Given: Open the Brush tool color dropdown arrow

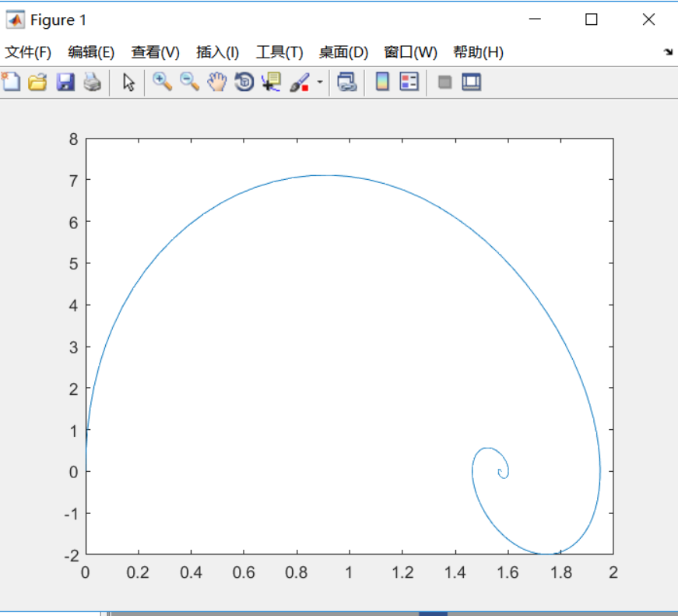Looking at the screenshot, I should coord(320,82).
